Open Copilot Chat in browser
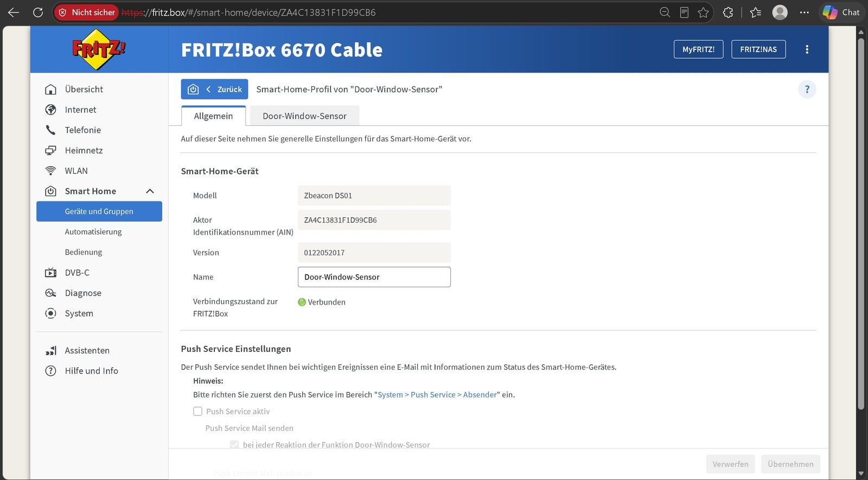 (841, 12)
